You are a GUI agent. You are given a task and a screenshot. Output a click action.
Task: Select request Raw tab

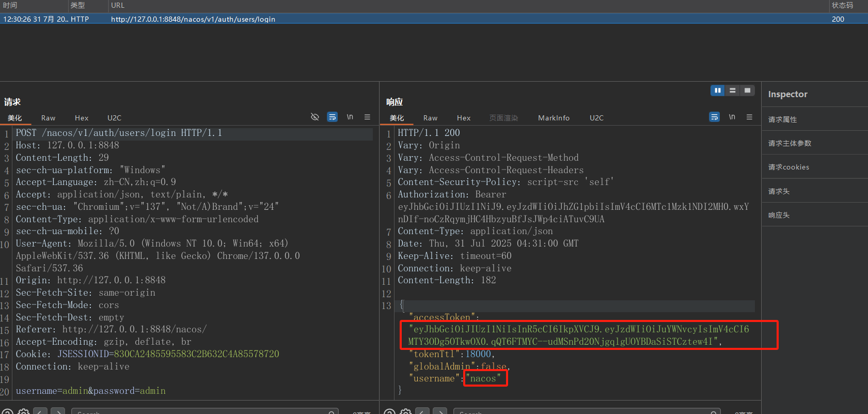coord(48,118)
